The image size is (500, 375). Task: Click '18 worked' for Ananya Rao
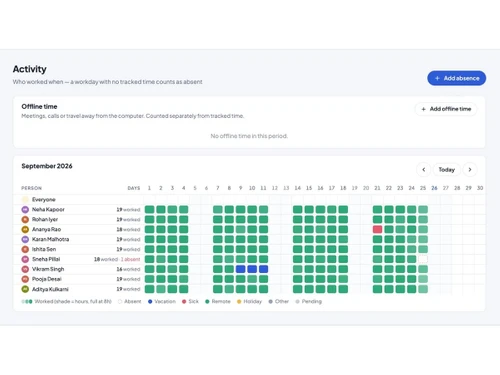(128, 229)
